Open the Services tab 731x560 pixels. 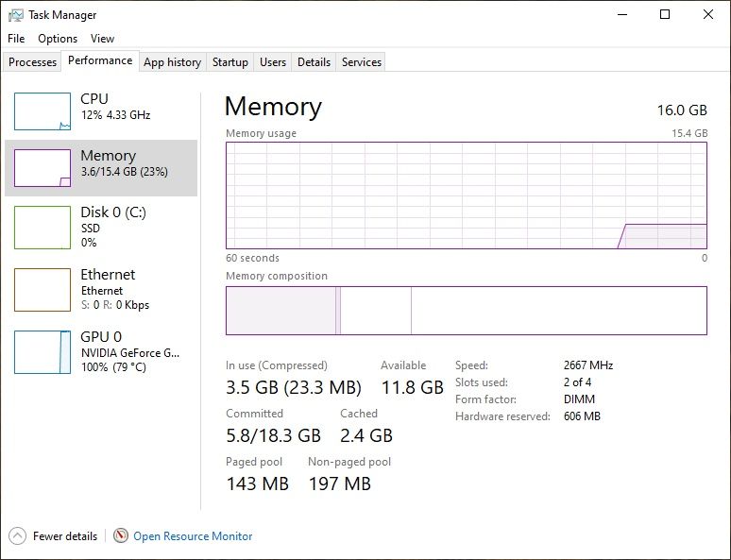point(361,62)
